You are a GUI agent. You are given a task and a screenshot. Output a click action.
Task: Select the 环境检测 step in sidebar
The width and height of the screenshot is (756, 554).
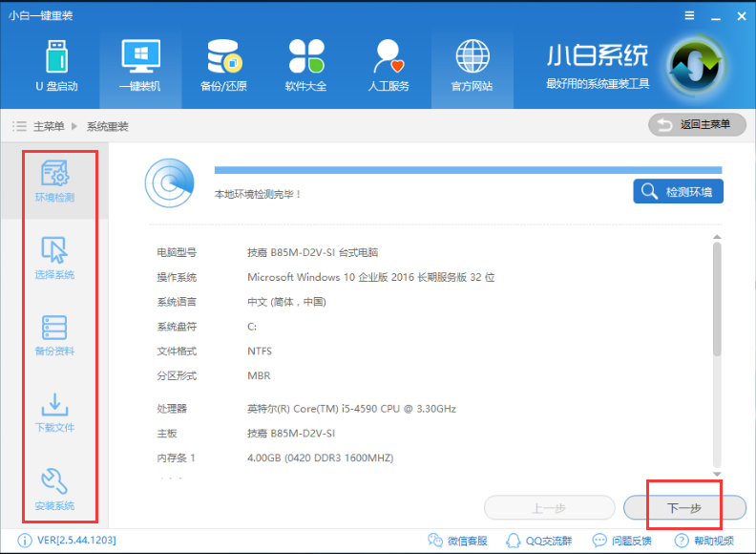(x=54, y=181)
